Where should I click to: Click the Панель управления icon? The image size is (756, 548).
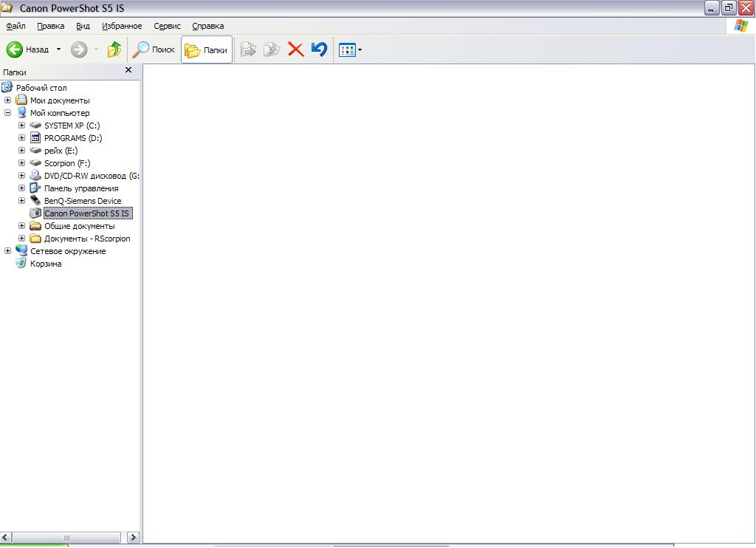35,188
